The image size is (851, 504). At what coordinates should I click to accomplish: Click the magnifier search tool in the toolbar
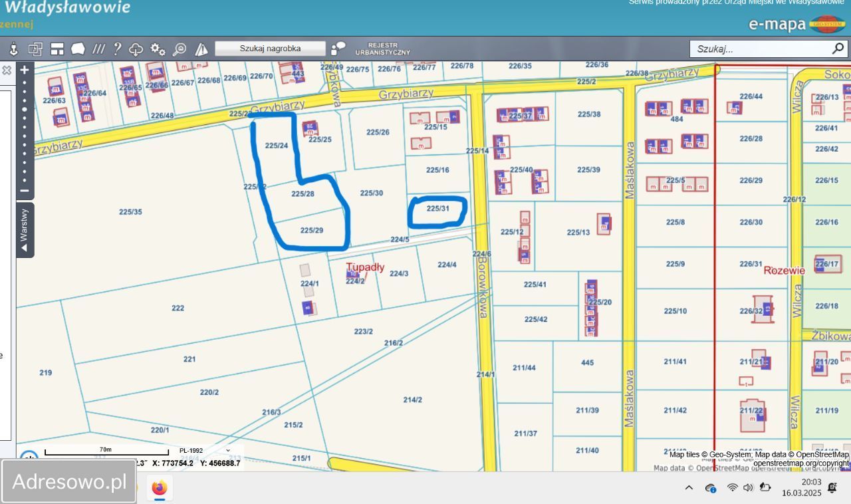(x=180, y=49)
